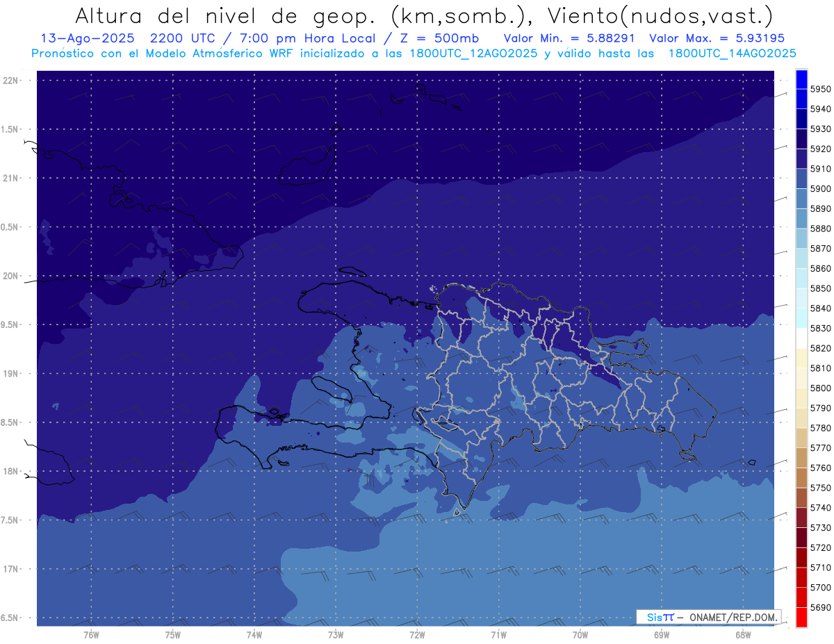
Task: Click the '19N' latitude label
Action: 10,374
